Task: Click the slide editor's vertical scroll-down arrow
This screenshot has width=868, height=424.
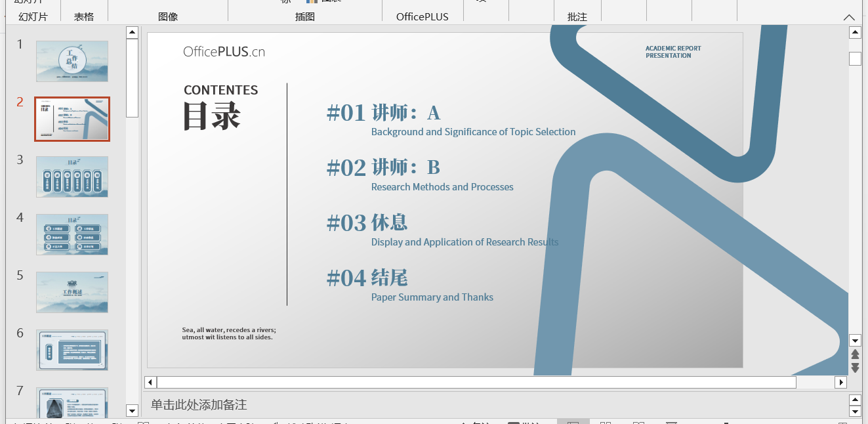Action: [x=855, y=340]
